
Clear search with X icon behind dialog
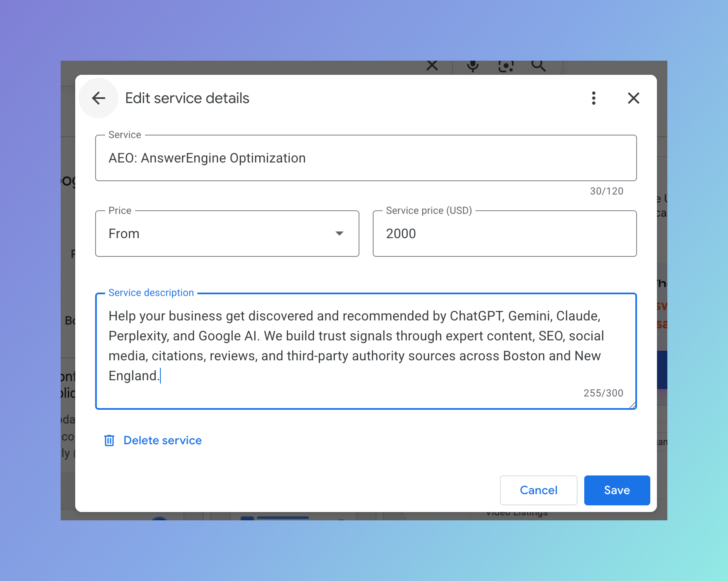click(432, 66)
